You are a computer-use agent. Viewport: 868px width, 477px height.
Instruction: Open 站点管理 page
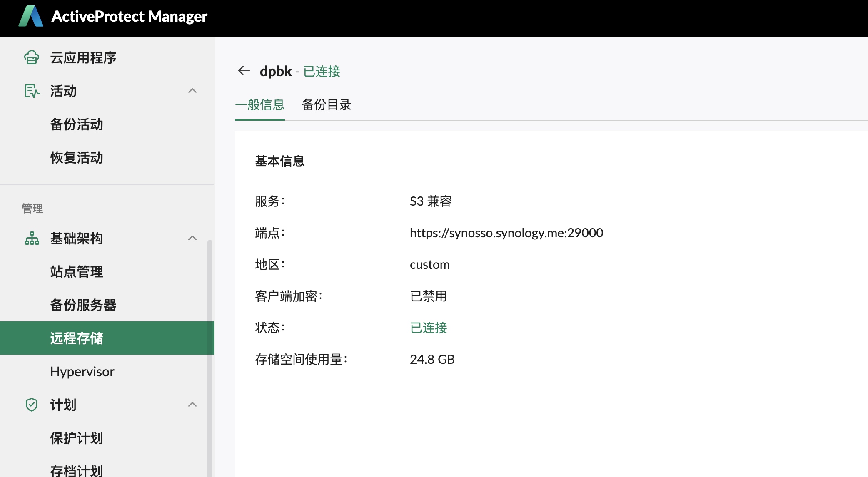77,271
